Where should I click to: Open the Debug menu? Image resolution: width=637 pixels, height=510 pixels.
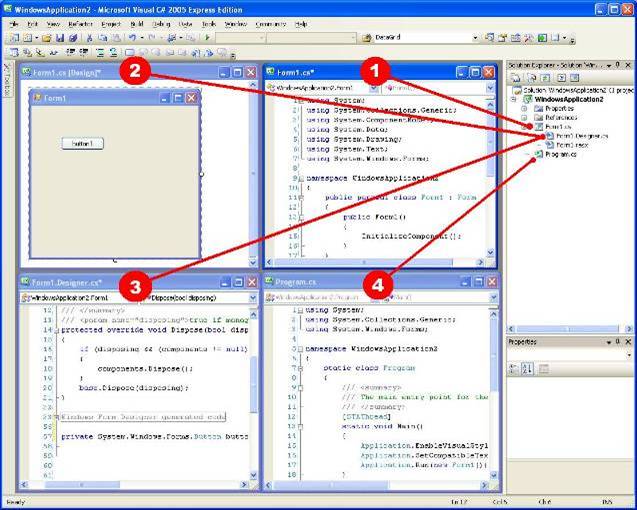point(161,24)
